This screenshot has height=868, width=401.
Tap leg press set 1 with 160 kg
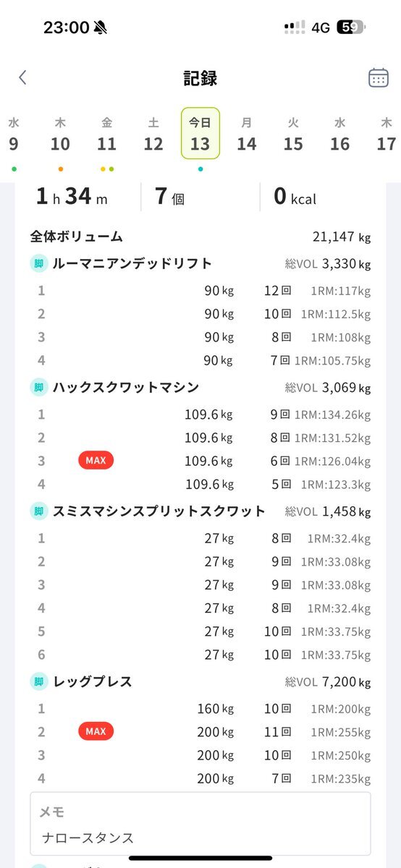(200, 709)
